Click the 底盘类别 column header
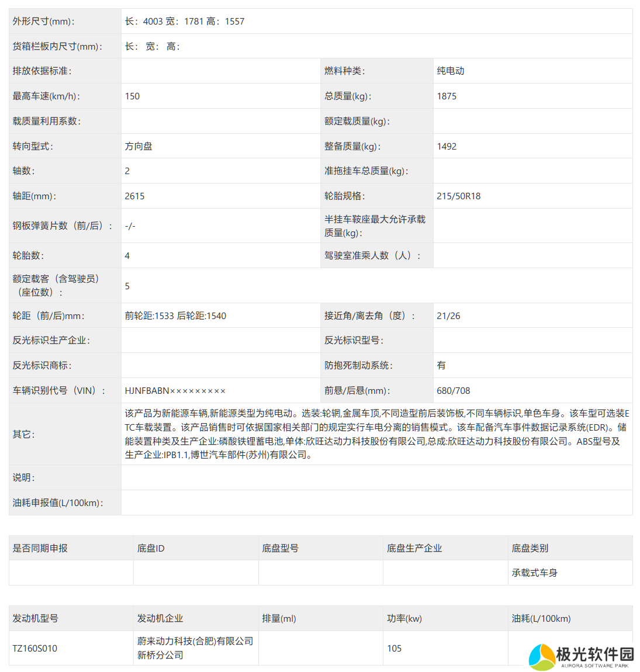Viewport: 640px width, 672px height. pyautogui.click(x=530, y=549)
